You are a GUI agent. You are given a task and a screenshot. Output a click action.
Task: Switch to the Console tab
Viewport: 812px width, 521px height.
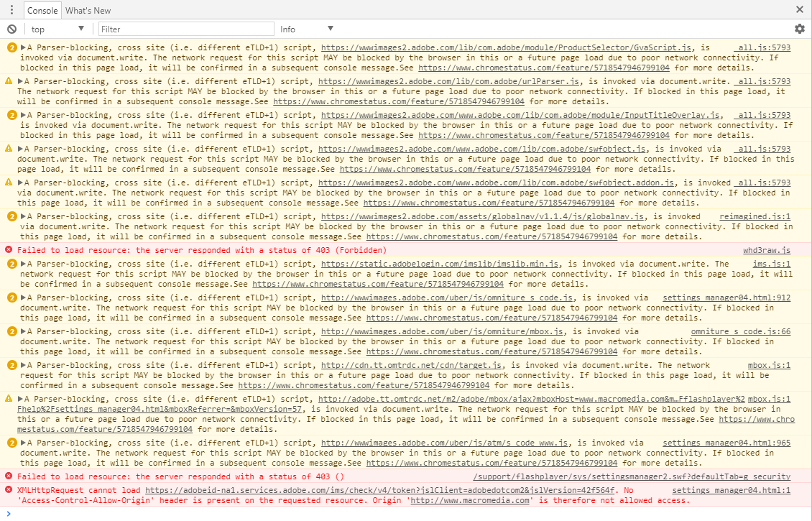pos(42,10)
